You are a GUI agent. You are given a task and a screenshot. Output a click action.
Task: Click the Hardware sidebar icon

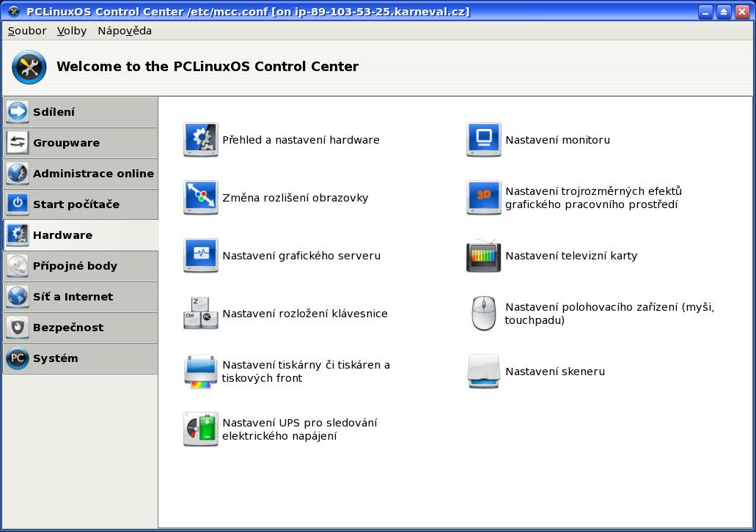(x=18, y=235)
